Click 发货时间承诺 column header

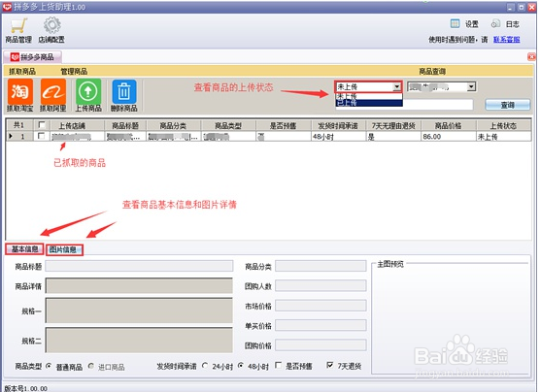[338, 125]
